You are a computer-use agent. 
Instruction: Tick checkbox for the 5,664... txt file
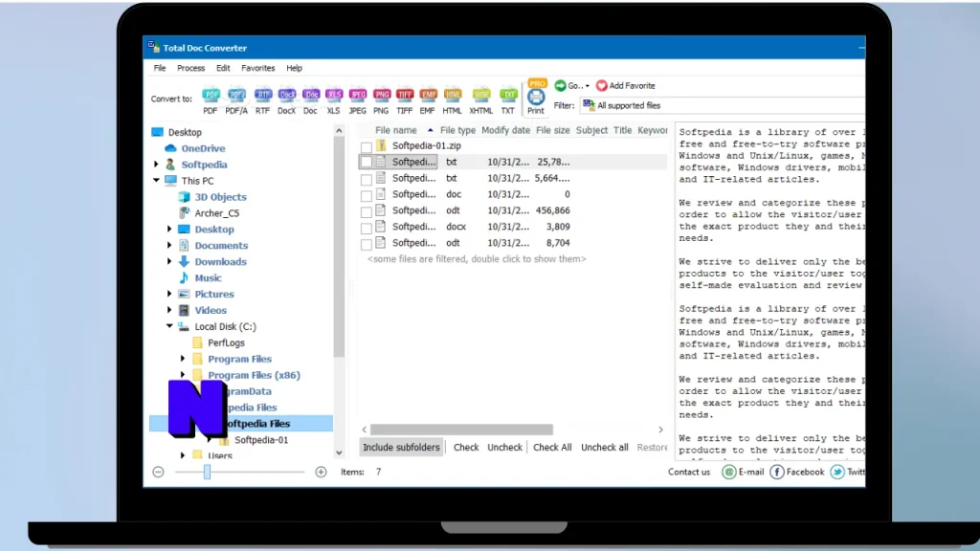click(x=367, y=179)
